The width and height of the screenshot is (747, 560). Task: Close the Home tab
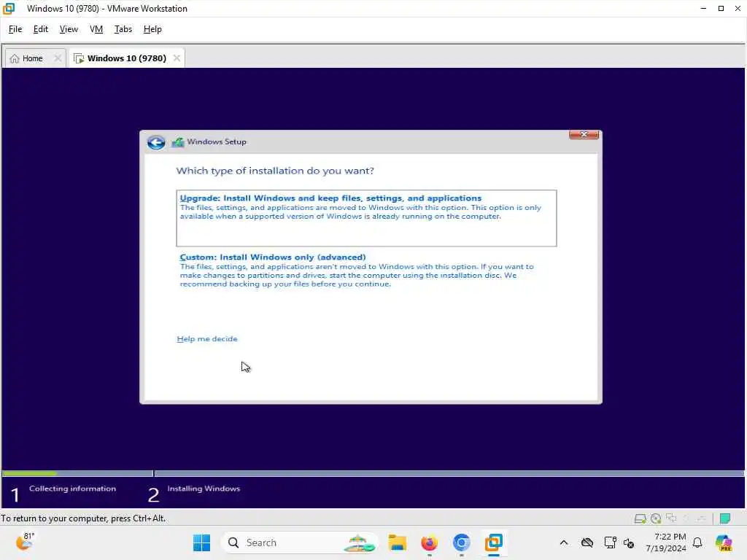tap(58, 58)
